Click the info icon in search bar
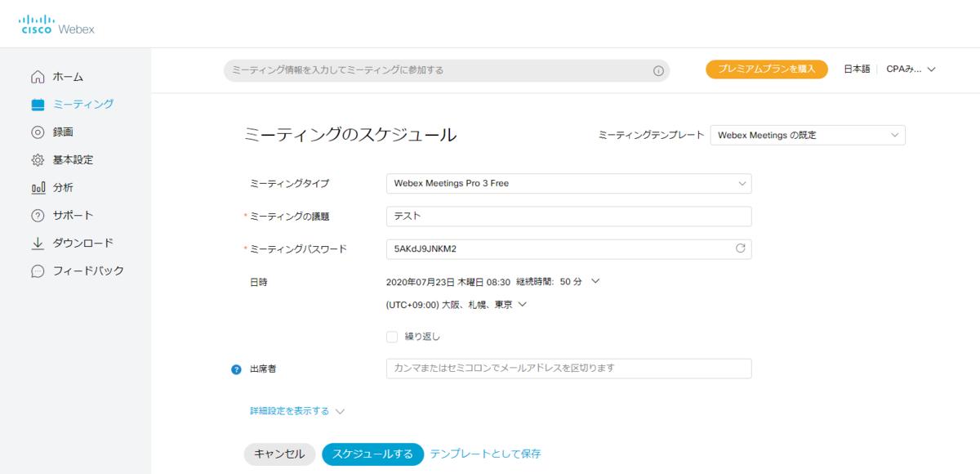 (x=658, y=71)
